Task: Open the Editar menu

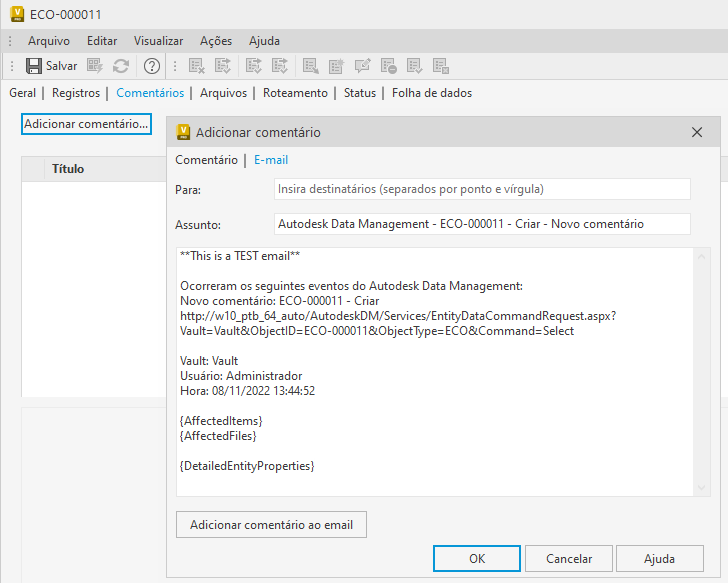Action: (x=102, y=41)
